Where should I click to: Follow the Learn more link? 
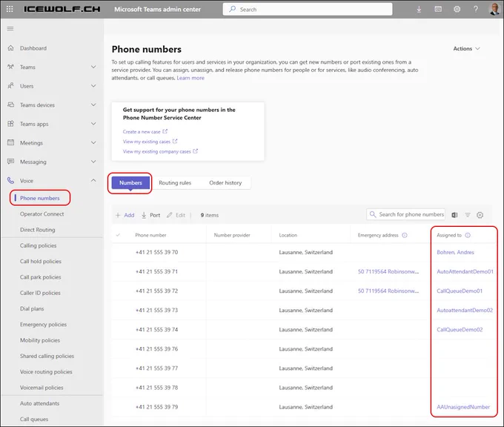190,78
